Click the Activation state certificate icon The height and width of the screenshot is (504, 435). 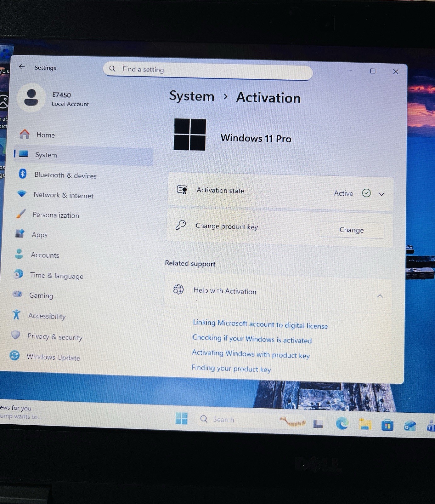pyautogui.click(x=182, y=189)
